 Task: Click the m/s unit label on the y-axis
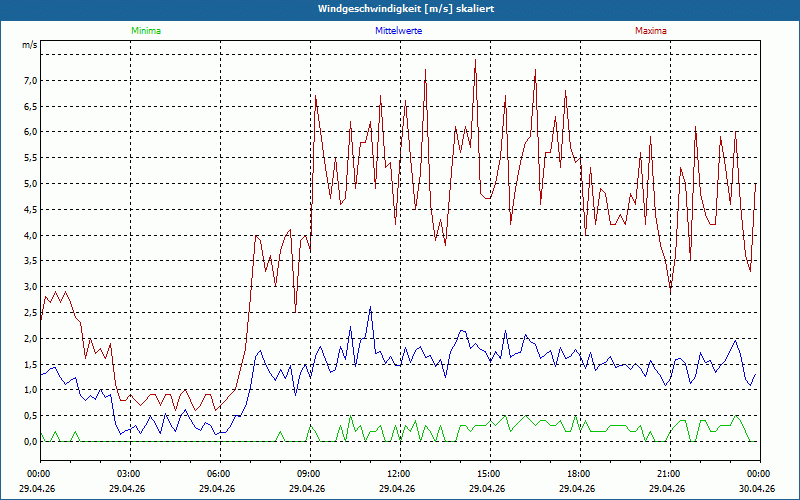click(x=30, y=45)
